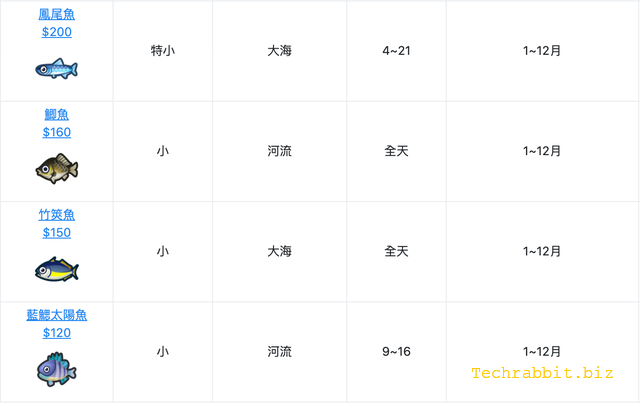Screen dimensions: 640x404
Task: Click the 4~21 time cell
Action: (x=396, y=50)
